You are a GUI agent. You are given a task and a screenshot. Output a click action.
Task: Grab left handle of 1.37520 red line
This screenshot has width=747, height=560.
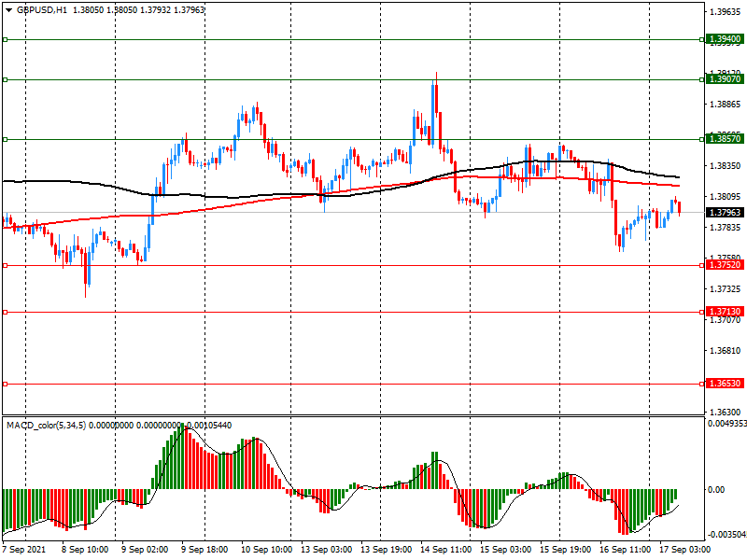tap(6, 265)
